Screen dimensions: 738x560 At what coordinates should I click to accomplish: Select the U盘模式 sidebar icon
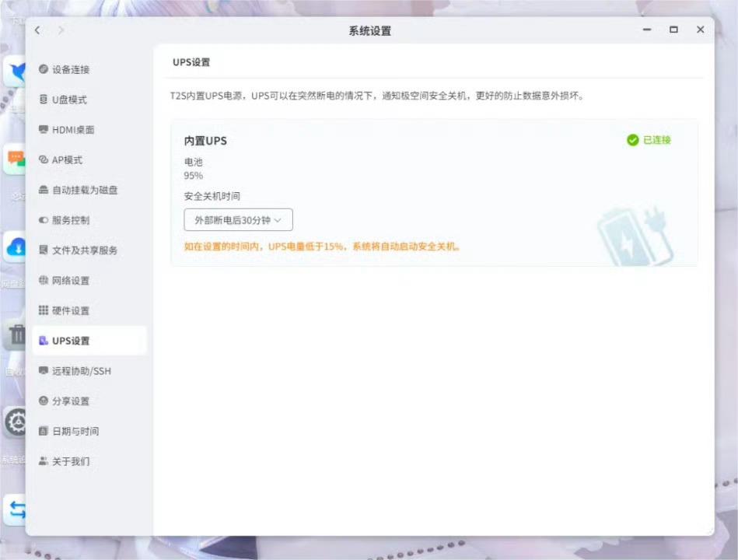[x=44, y=100]
